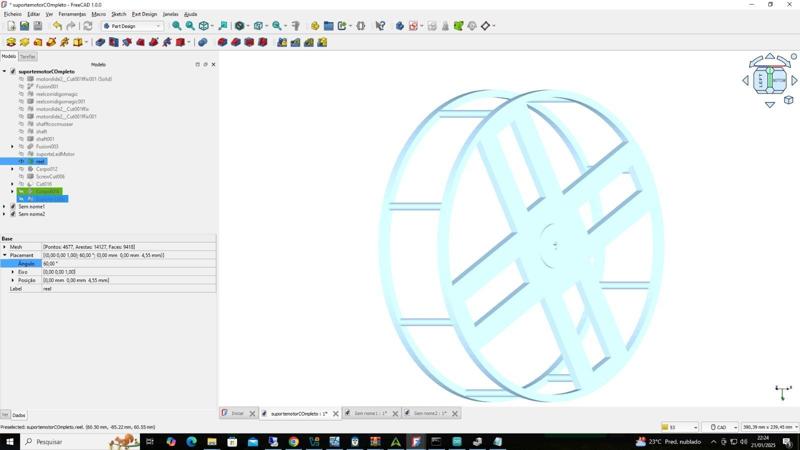Screen dimensions: 800x450
Task: Click the navigation cube LEFT face
Action: 761,81
